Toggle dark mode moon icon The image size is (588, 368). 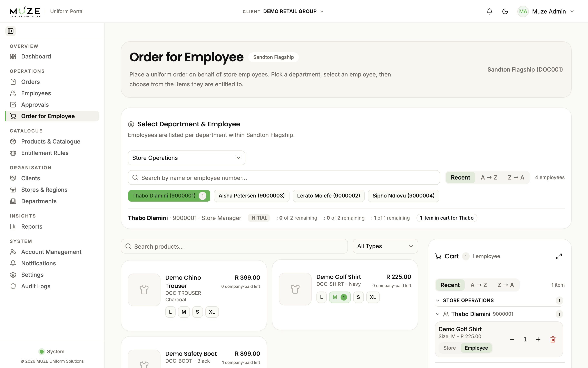point(505,11)
